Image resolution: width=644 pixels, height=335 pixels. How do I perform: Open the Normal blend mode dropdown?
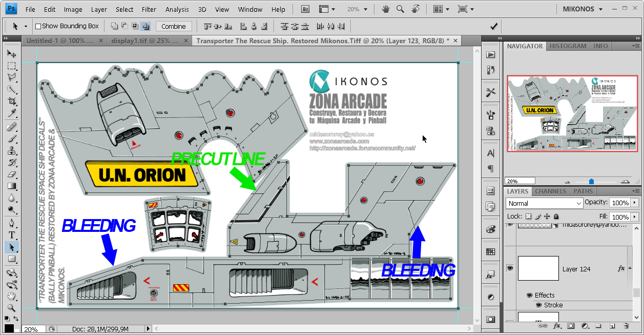click(x=545, y=203)
